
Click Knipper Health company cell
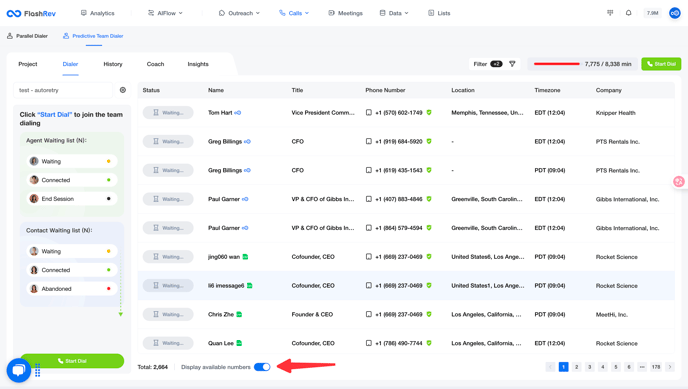pyautogui.click(x=615, y=113)
